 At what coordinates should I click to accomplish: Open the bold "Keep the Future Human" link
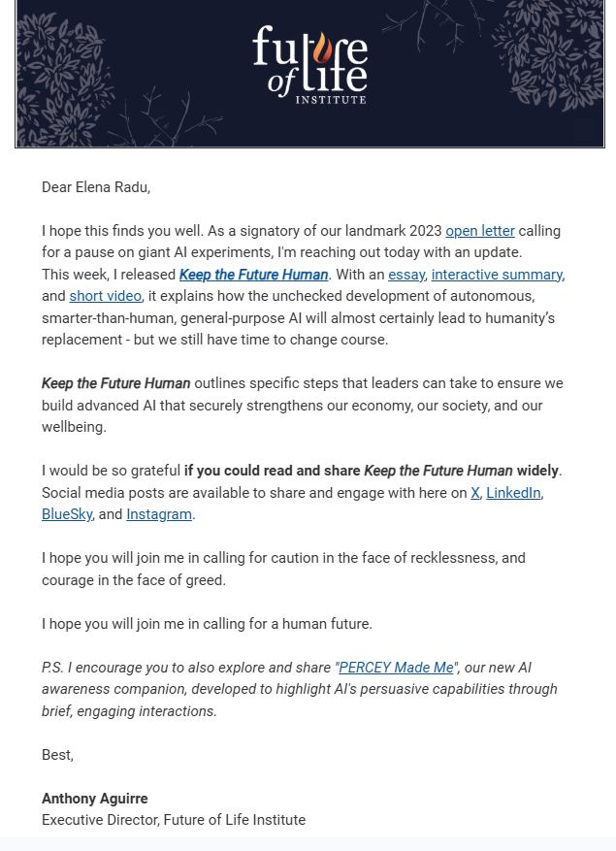253,275
